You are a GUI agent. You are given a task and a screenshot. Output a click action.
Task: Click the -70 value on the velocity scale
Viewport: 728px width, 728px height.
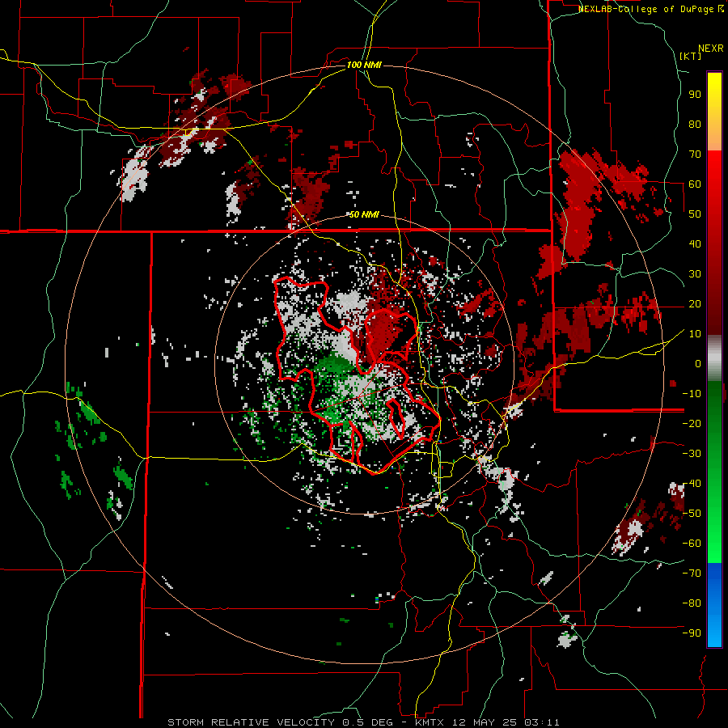[x=692, y=574]
